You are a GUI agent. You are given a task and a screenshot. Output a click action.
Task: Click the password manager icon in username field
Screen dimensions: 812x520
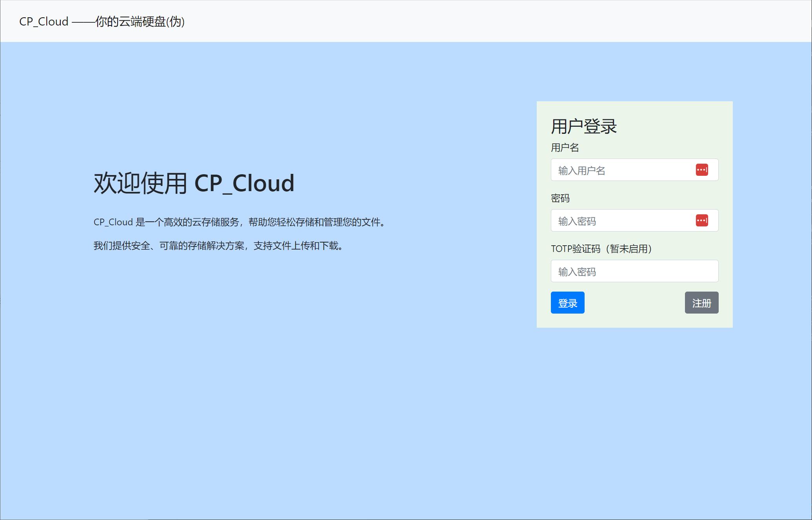point(702,170)
